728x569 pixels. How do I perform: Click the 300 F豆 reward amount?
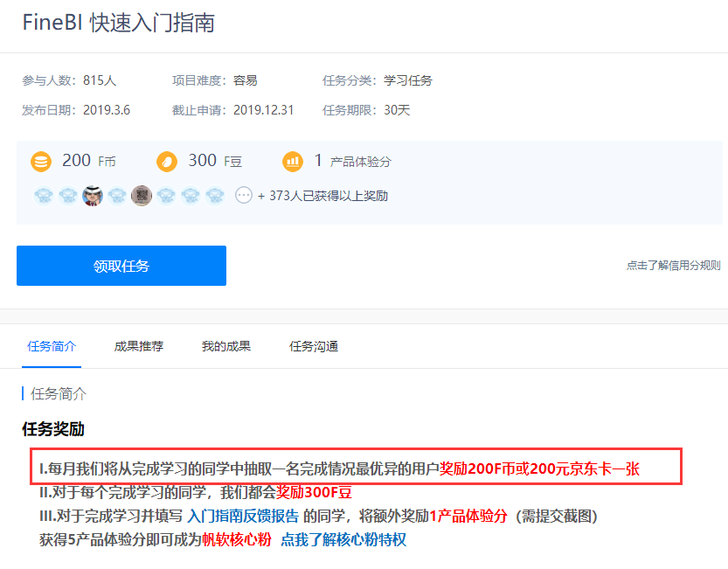tap(215, 161)
